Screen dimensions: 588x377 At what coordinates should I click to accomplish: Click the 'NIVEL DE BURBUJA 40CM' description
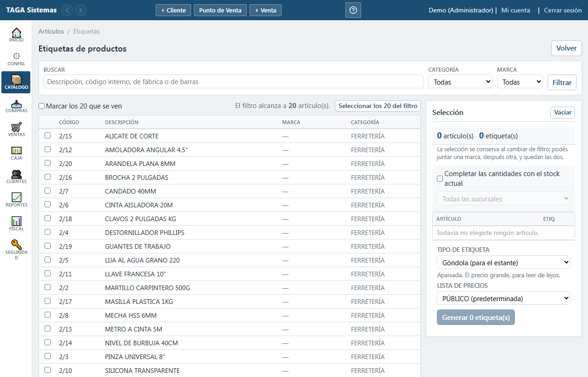coord(141,343)
